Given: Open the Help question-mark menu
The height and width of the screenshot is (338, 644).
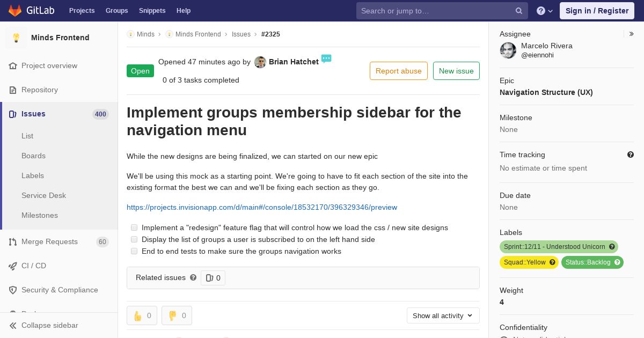Looking at the screenshot, I should pyautogui.click(x=545, y=11).
